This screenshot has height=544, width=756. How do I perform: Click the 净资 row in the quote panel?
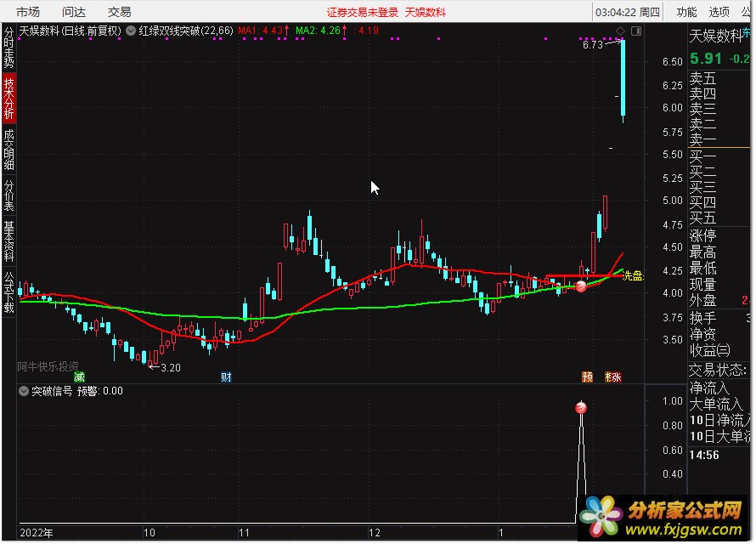coord(719,334)
